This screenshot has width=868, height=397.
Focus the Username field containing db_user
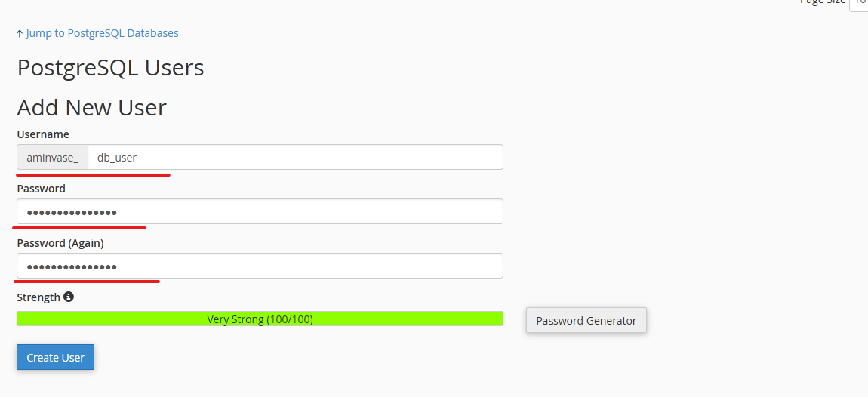click(x=294, y=158)
